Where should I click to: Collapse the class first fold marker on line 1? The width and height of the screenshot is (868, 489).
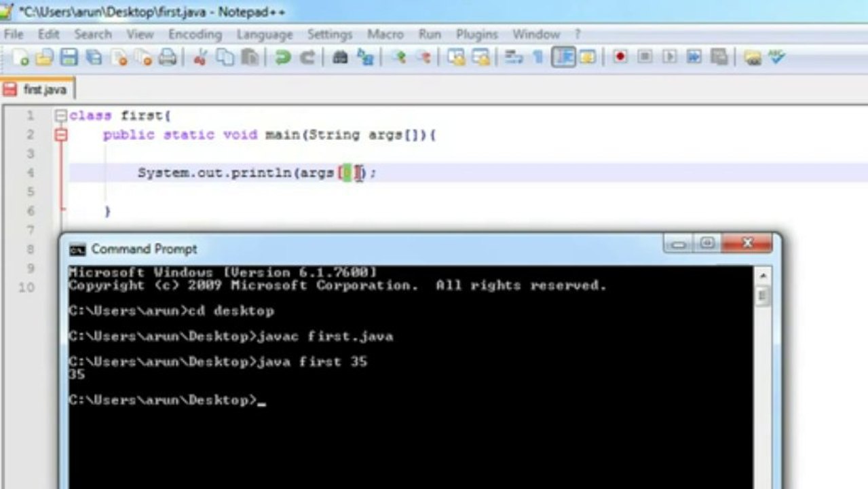coord(61,115)
